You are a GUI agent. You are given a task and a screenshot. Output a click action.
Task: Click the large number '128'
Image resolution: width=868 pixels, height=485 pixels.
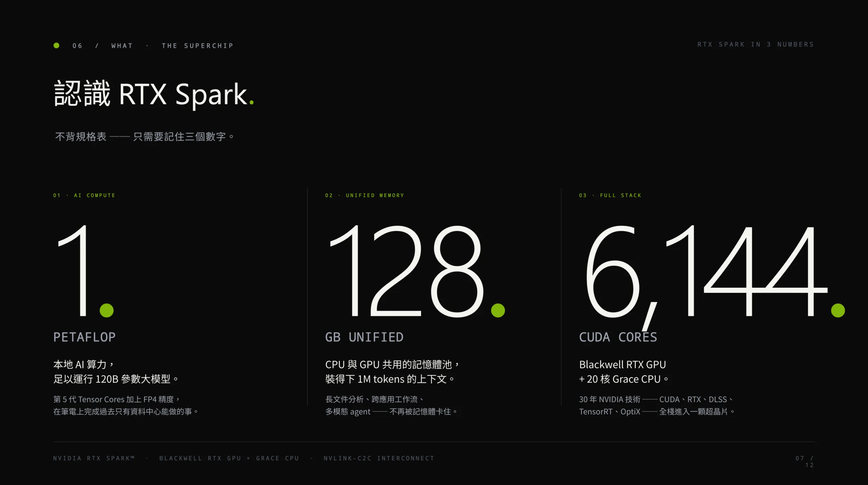[406, 270]
